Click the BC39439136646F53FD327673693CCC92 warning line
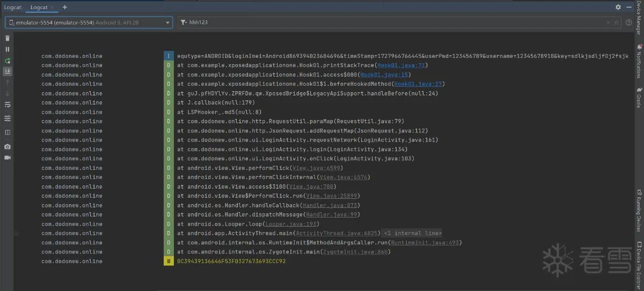 [x=231, y=261]
